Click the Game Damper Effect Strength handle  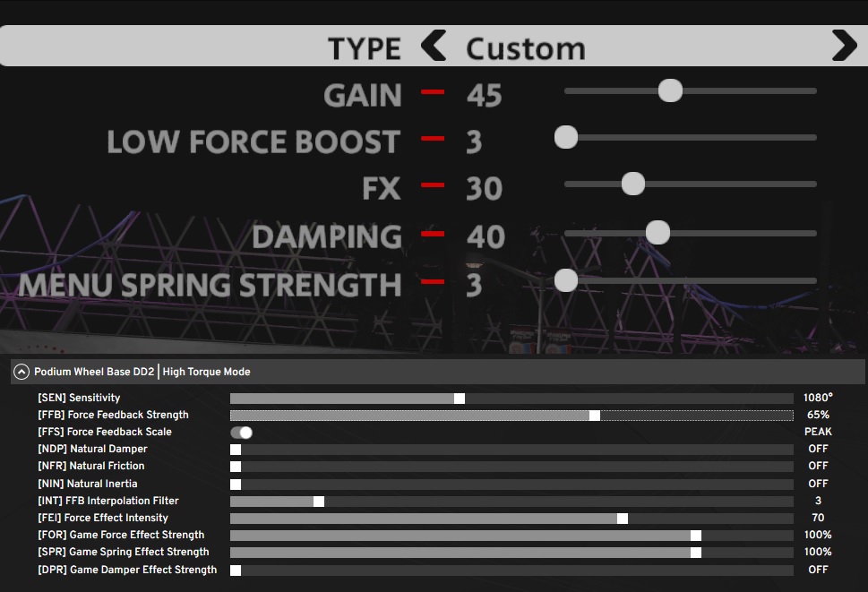[x=236, y=571]
